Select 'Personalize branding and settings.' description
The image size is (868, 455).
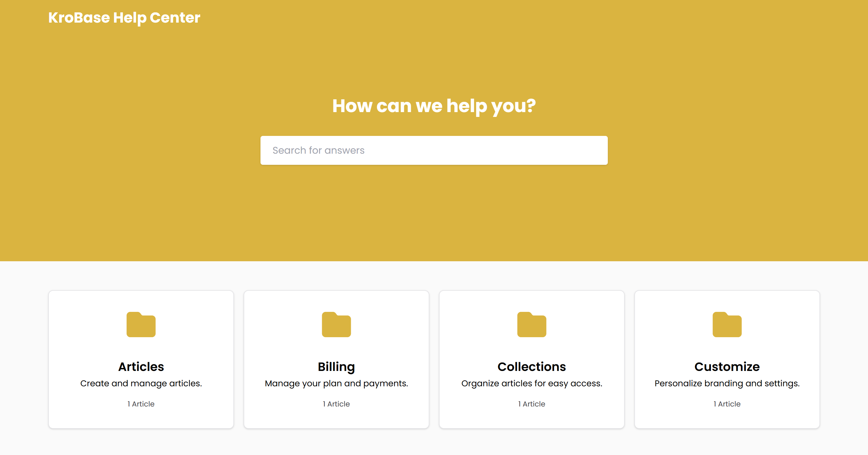pos(727,383)
